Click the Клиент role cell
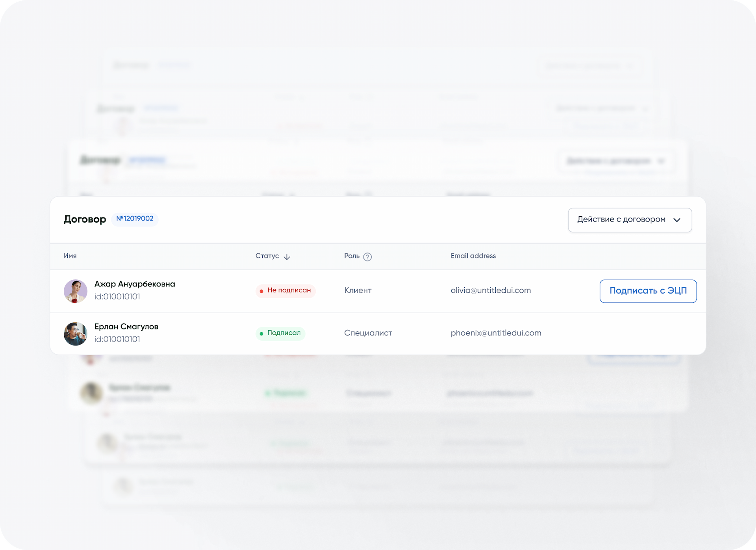The image size is (756, 550). click(358, 291)
